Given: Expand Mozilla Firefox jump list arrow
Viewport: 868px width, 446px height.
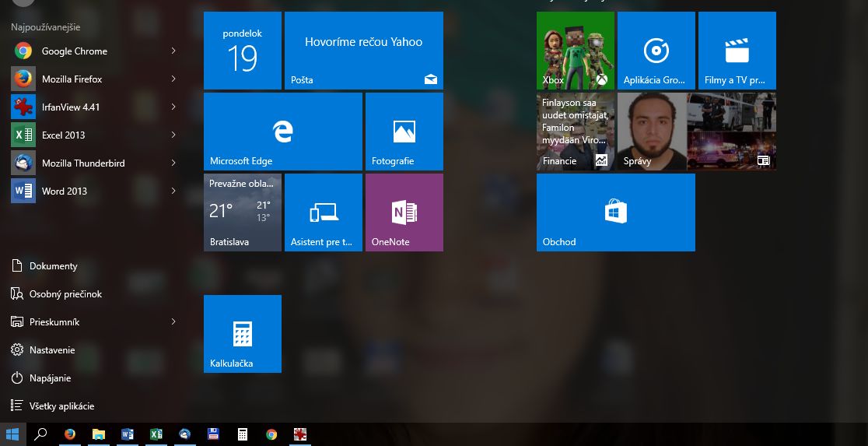Looking at the screenshot, I should 173,79.
